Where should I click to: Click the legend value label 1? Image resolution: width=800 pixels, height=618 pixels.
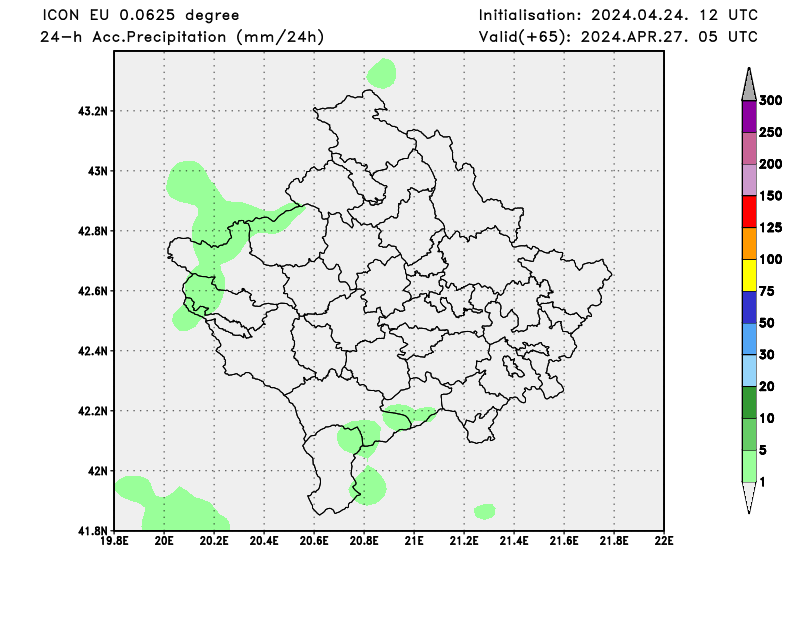coord(763,482)
